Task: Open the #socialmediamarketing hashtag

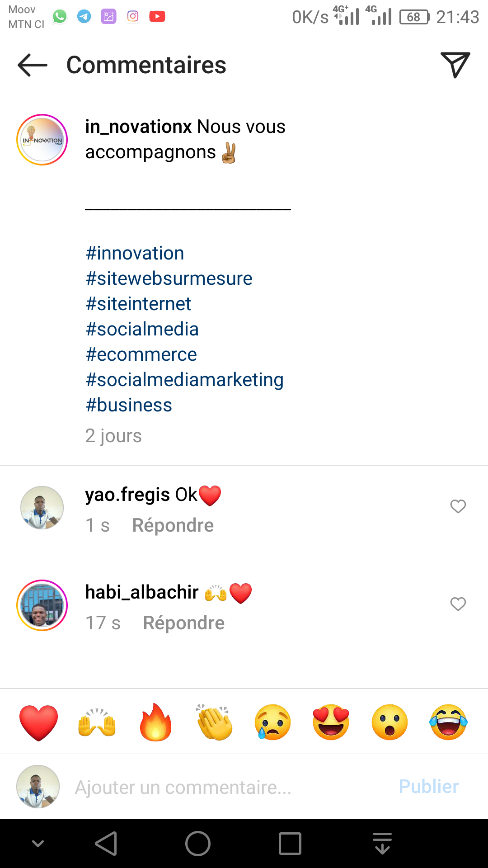Action: 184,380
